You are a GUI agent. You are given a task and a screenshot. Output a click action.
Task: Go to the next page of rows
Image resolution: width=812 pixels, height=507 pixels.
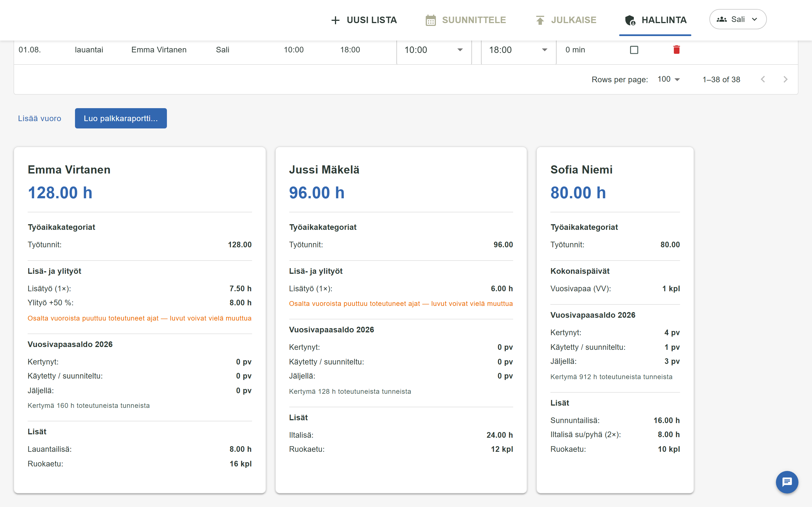[785, 79]
